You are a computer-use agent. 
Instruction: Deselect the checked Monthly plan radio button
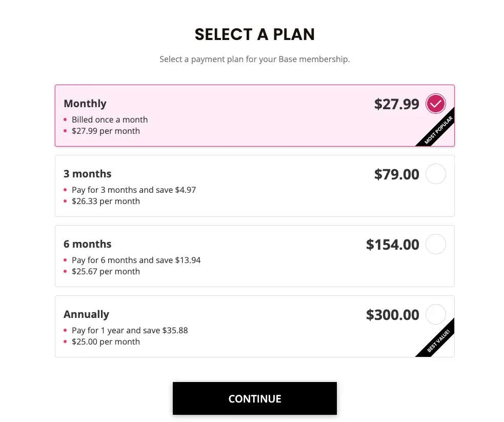(x=435, y=104)
